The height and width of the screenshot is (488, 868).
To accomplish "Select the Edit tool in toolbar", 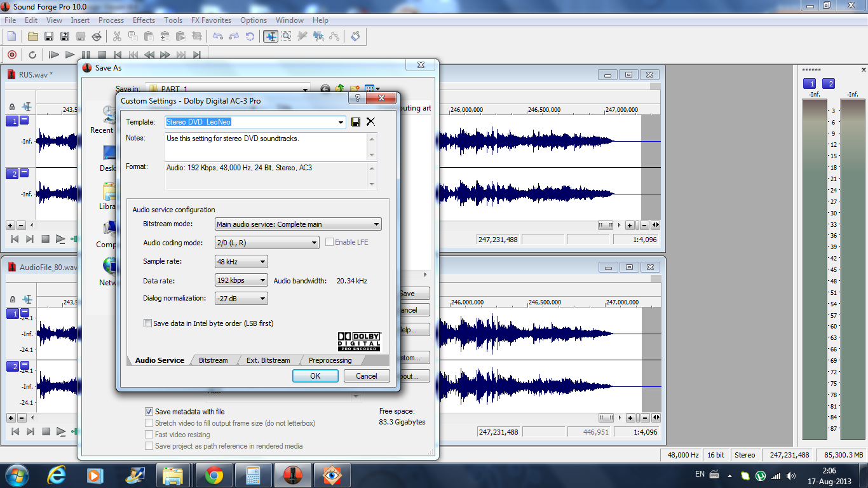I will click(x=271, y=36).
